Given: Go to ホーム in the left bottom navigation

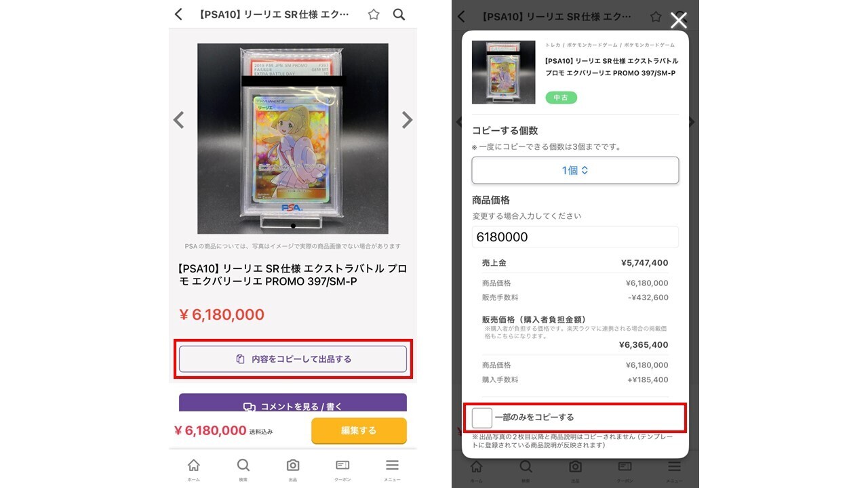Looking at the screenshot, I should pyautogui.click(x=194, y=469).
